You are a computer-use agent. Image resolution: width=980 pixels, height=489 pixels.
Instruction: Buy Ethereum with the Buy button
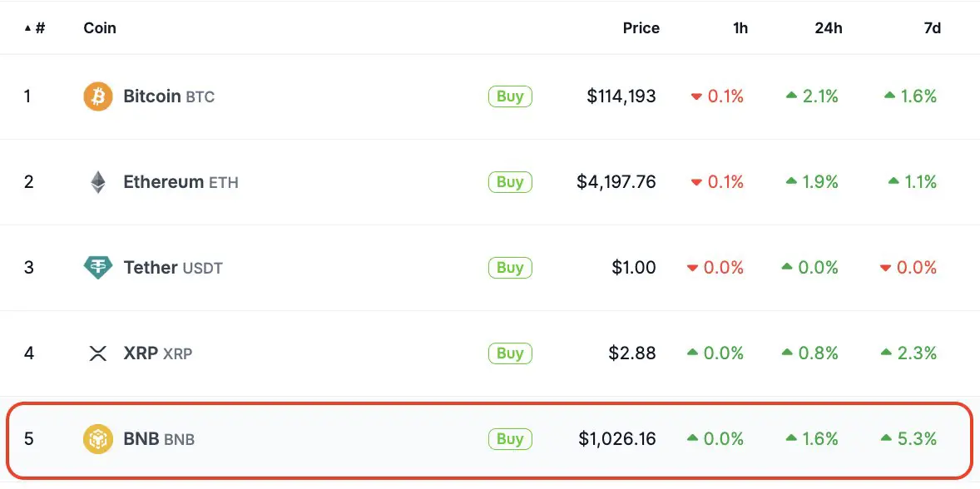[x=510, y=182]
